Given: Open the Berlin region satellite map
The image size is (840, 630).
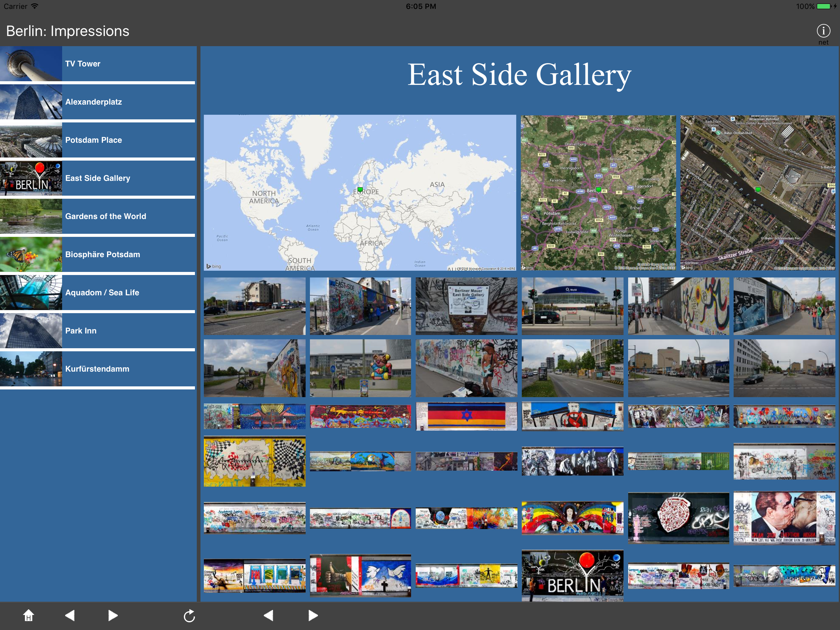Looking at the screenshot, I should [x=598, y=193].
